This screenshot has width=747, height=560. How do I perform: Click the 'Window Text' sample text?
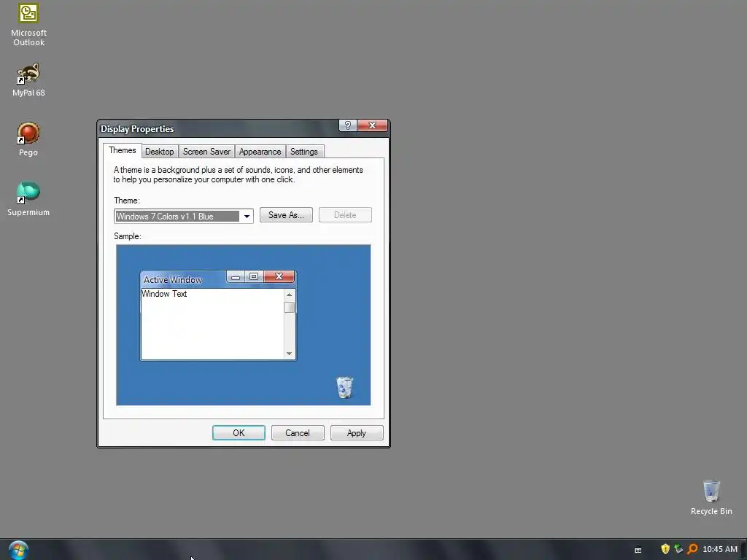coord(164,294)
